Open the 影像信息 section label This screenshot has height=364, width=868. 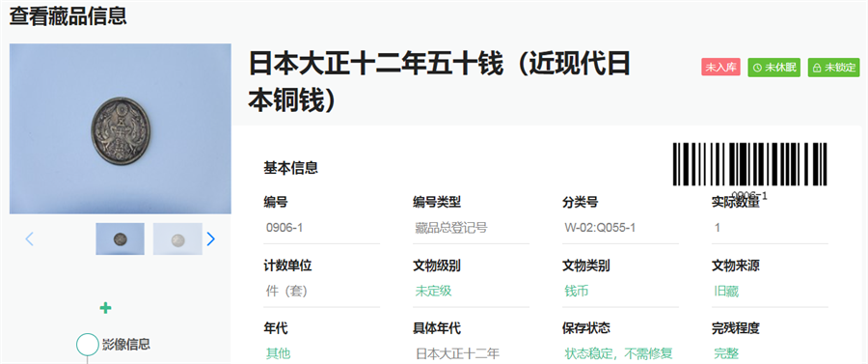(x=126, y=344)
